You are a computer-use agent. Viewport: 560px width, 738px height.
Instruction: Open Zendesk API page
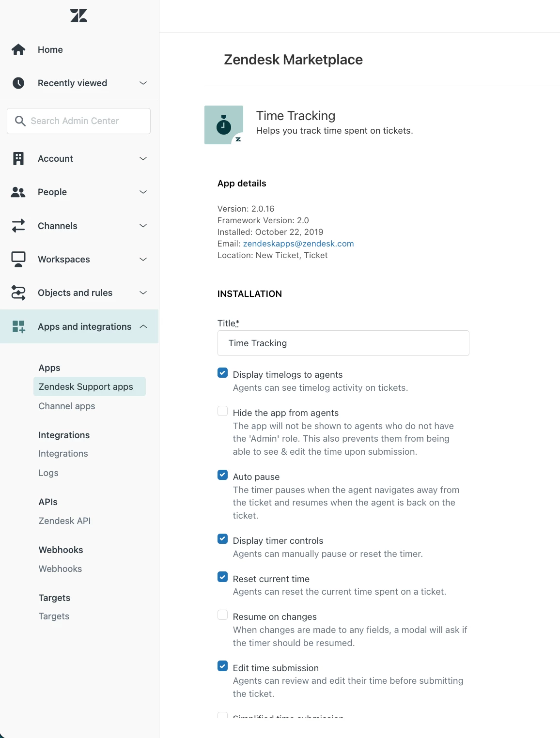coord(64,521)
